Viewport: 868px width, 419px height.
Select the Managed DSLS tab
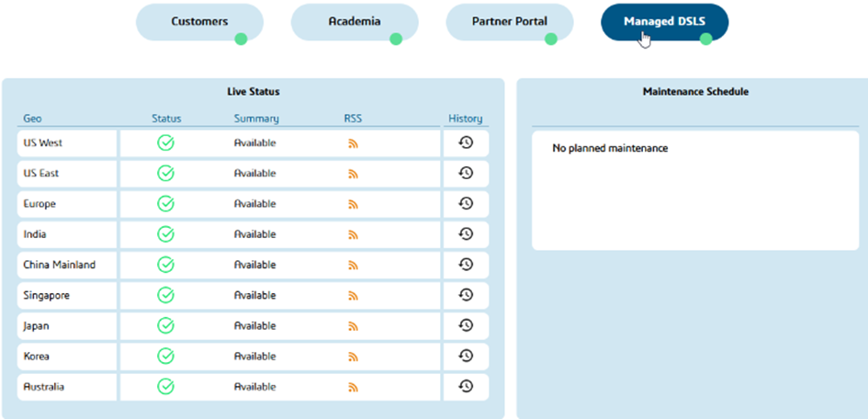point(664,21)
